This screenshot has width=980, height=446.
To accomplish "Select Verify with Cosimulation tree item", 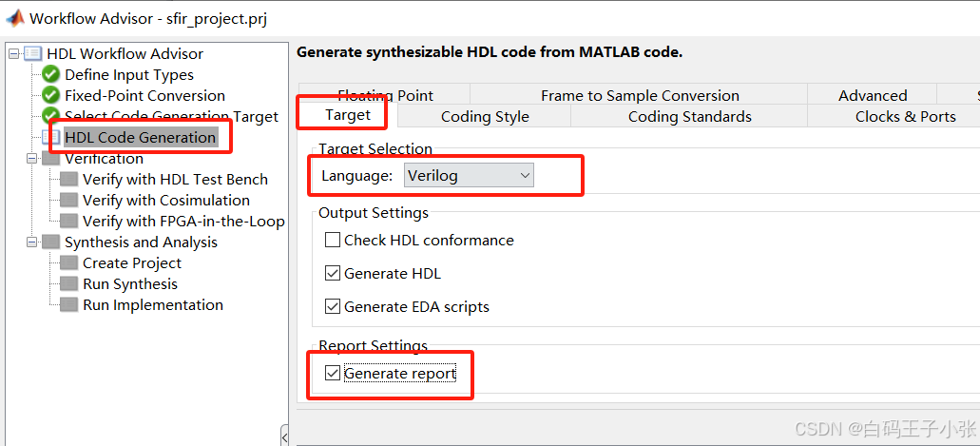I will pyautogui.click(x=165, y=200).
